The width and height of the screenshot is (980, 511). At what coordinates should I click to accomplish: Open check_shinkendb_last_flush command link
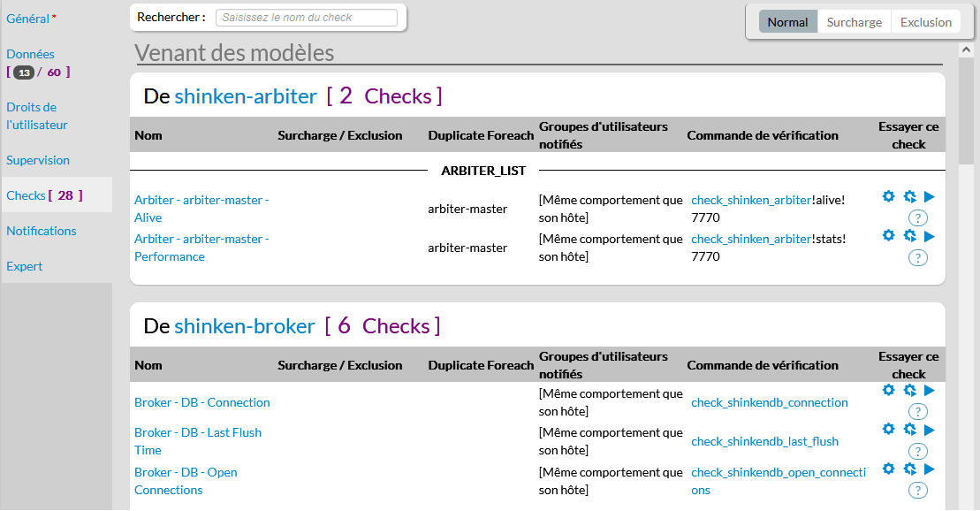764,441
